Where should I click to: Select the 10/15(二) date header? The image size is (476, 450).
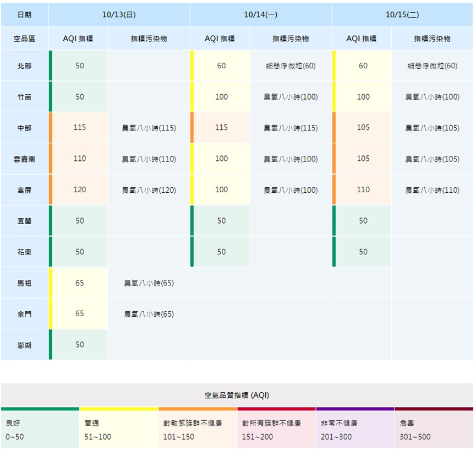click(402, 15)
